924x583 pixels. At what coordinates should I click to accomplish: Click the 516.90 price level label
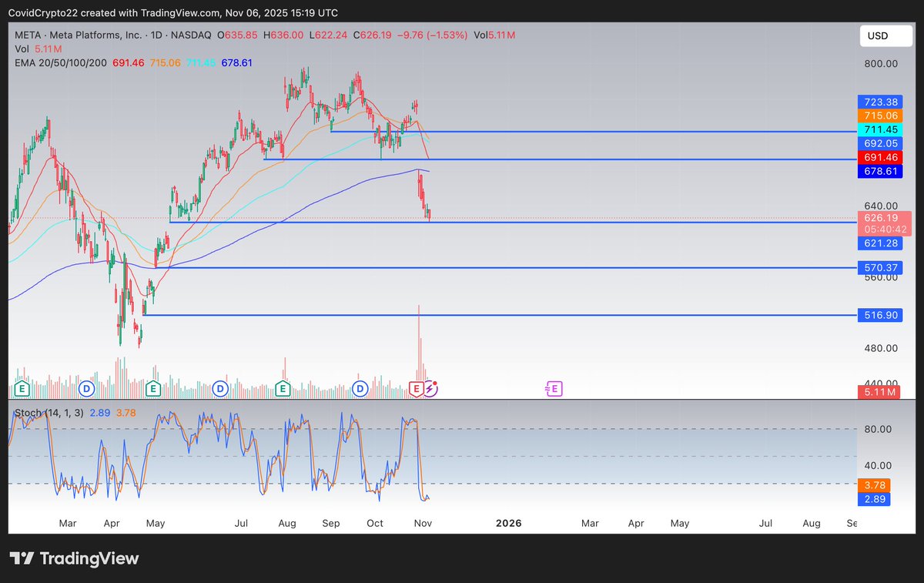pos(881,315)
